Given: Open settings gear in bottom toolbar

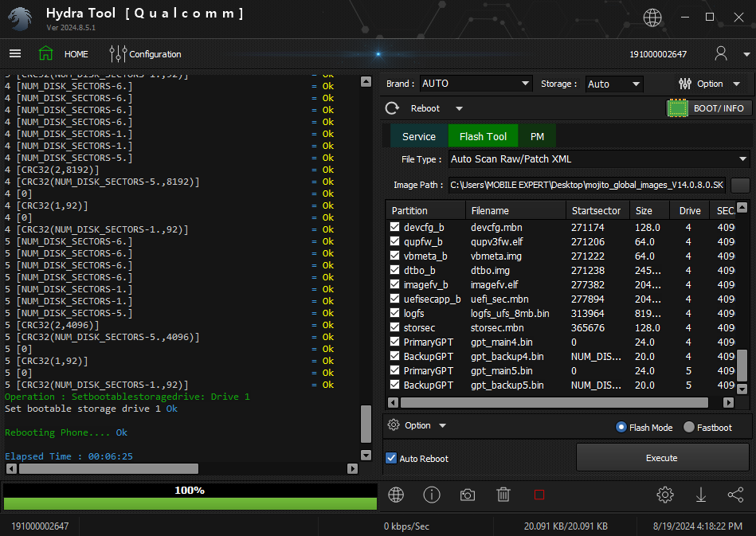Looking at the screenshot, I should click(665, 495).
